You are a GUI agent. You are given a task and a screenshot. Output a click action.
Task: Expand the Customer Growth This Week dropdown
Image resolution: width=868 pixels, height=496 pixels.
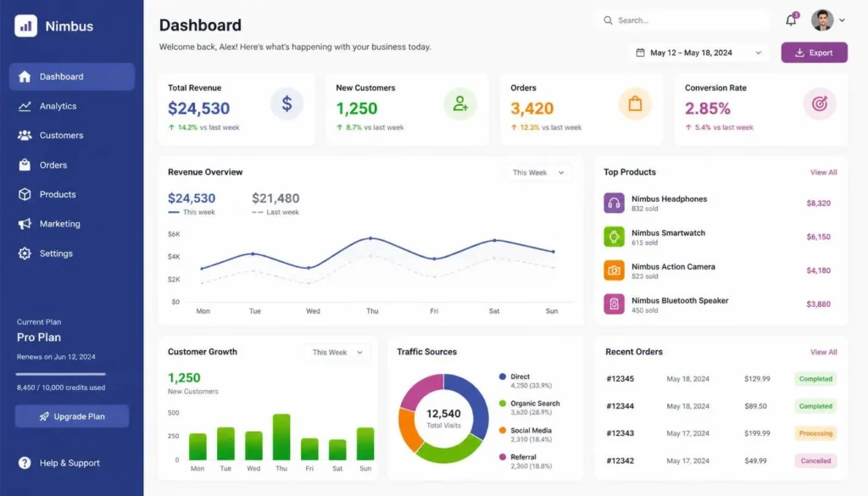[x=337, y=352]
